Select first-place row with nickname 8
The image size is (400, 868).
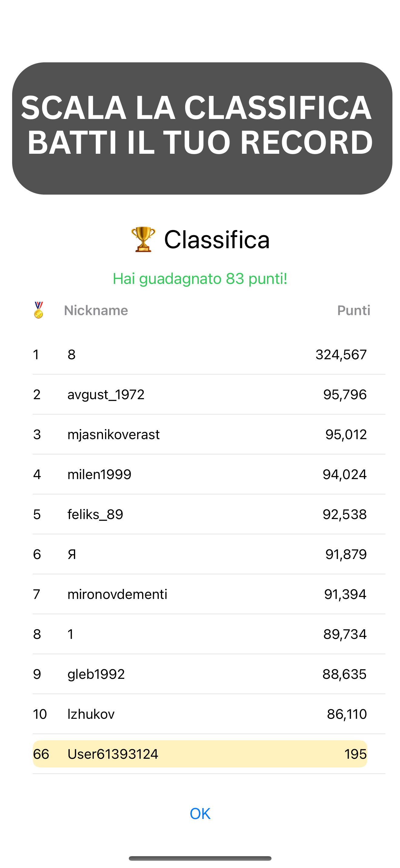click(200, 354)
